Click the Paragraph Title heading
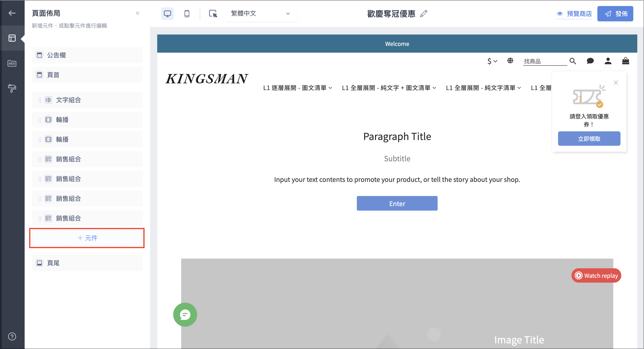The height and width of the screenshot is (349, 644). [397, 137]
